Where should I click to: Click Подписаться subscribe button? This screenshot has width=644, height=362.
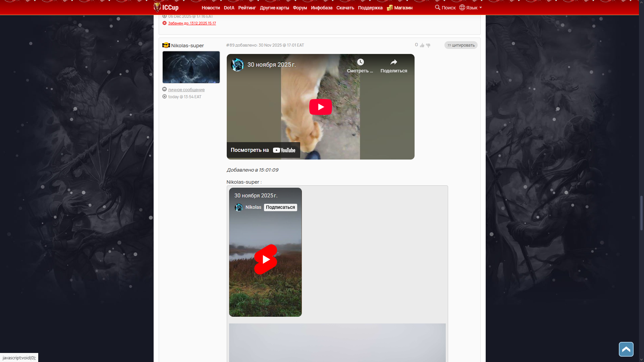tap(280, 207)
